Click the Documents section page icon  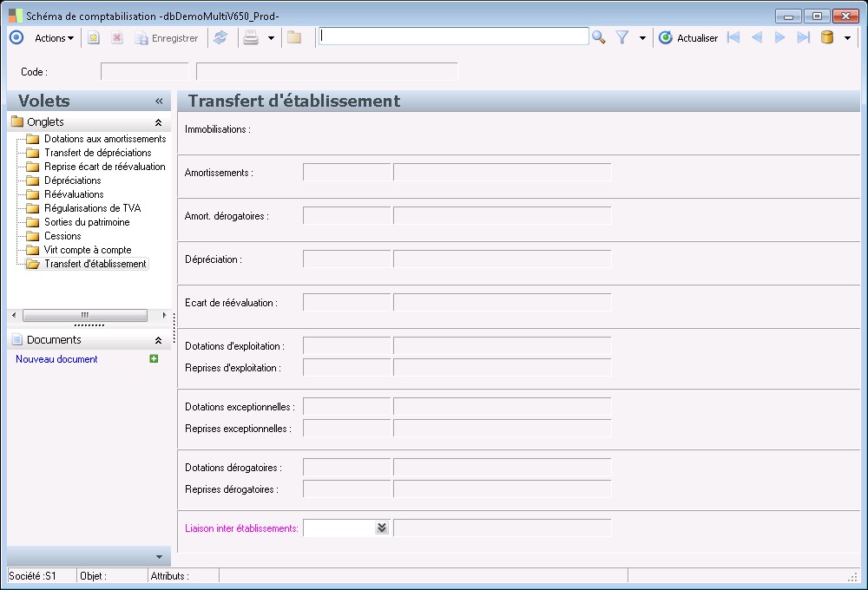17,340
